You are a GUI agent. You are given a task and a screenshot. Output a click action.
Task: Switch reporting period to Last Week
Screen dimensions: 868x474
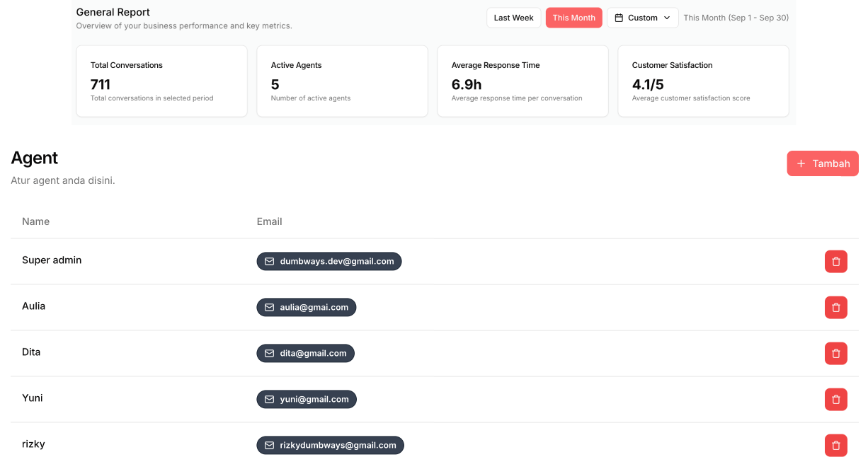pyautogui.click(x=513, y=17)
